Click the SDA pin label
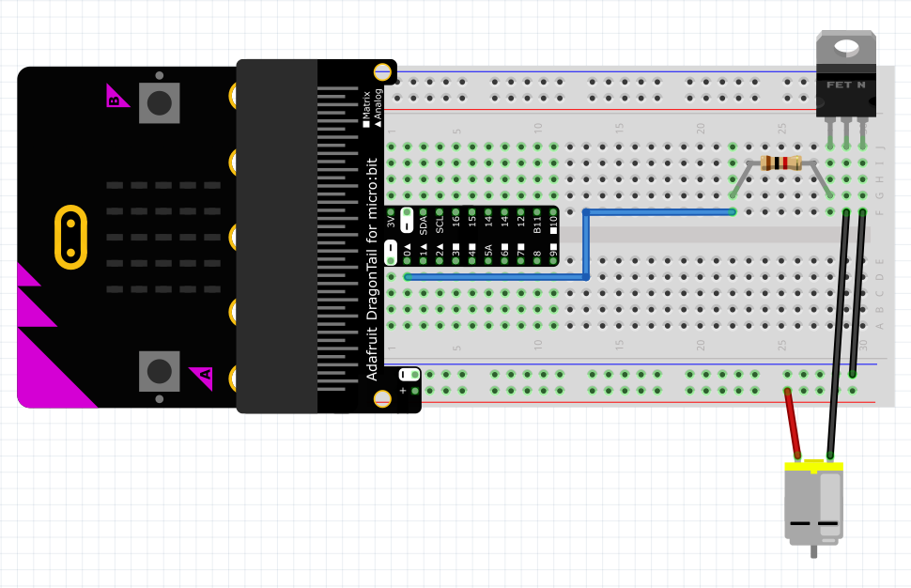The height and width of the screenshot is (588, 911). pos(424,224)
